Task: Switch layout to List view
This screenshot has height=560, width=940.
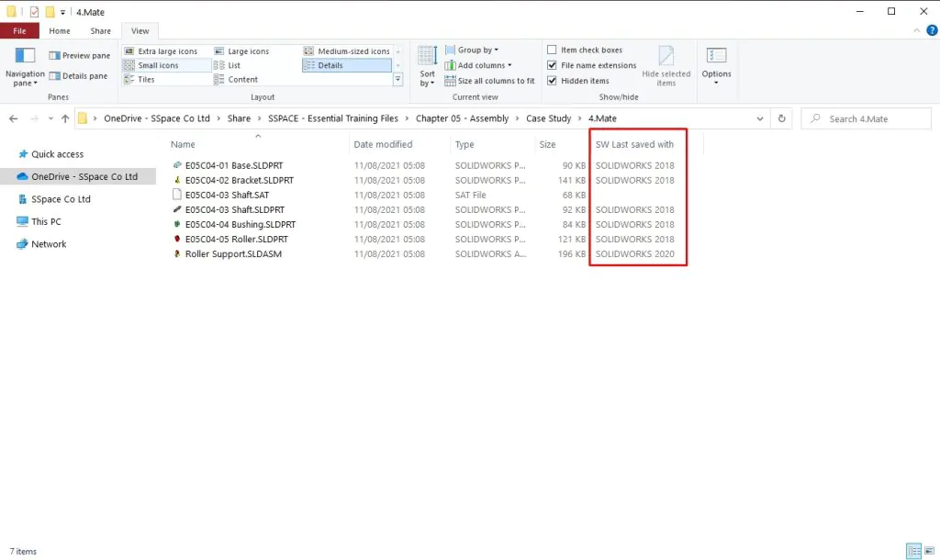Action: pos(227,65)
